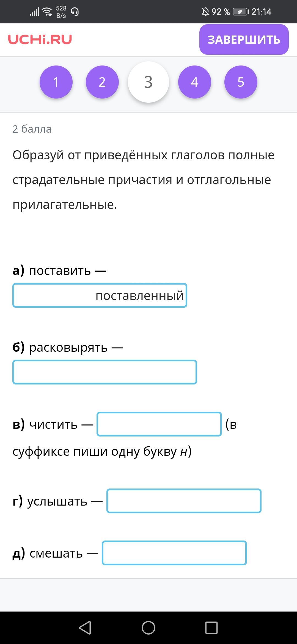Click the answer field for расковырять
Viewport: 297px width, 644px height.
(x=105, y=372)
